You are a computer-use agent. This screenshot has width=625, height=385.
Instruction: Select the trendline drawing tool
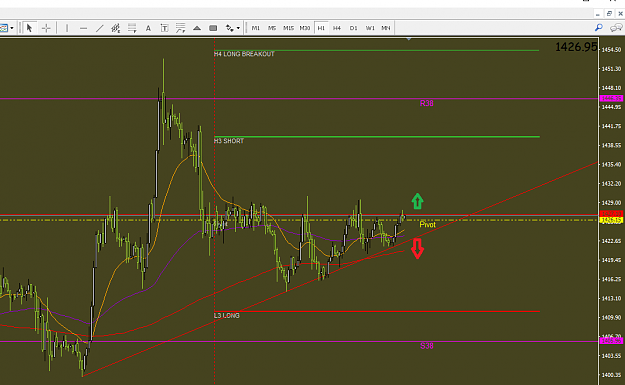tap(100, 28)
